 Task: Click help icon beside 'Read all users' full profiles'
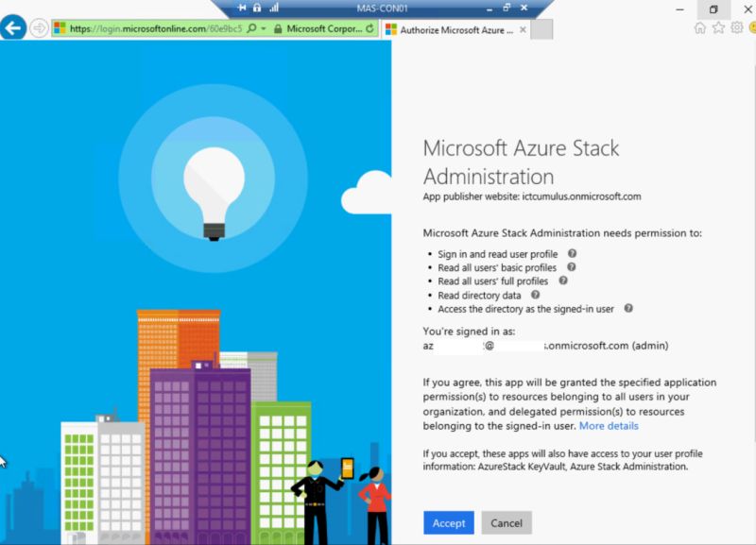pyautogui.click(x=562, y=281)
